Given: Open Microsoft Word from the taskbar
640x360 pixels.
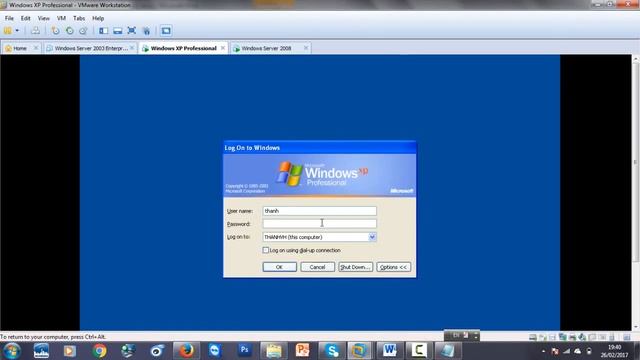Looking at the screenshot, I should point(389,351).
